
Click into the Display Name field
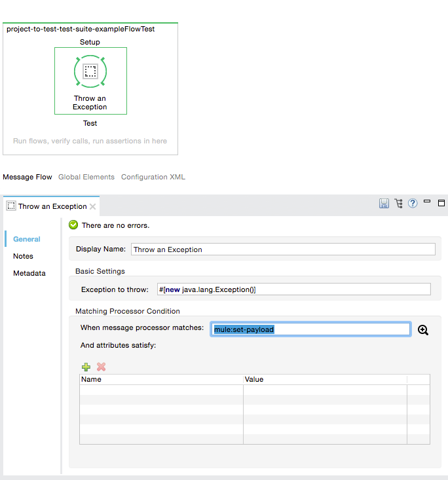(283, 249)
